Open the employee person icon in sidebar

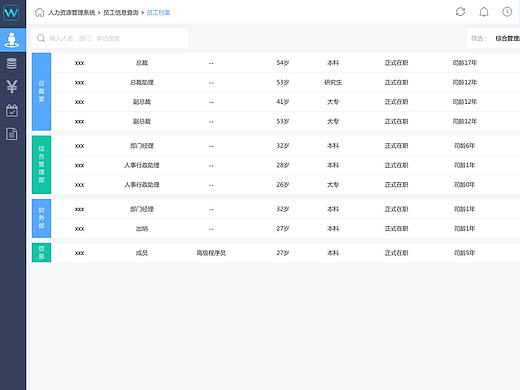(x=12, y=40)
